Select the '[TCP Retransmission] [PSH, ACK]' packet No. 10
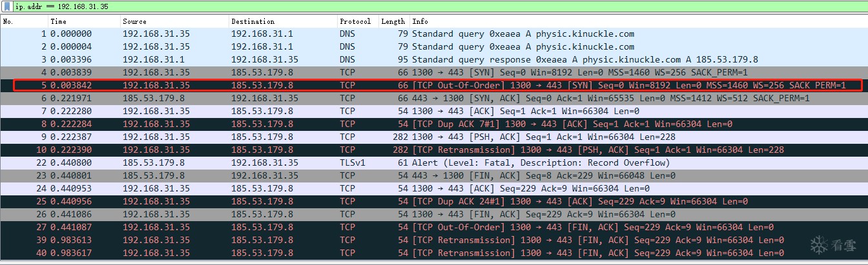Viewport: 868px width, 265px height. [434, 150]
